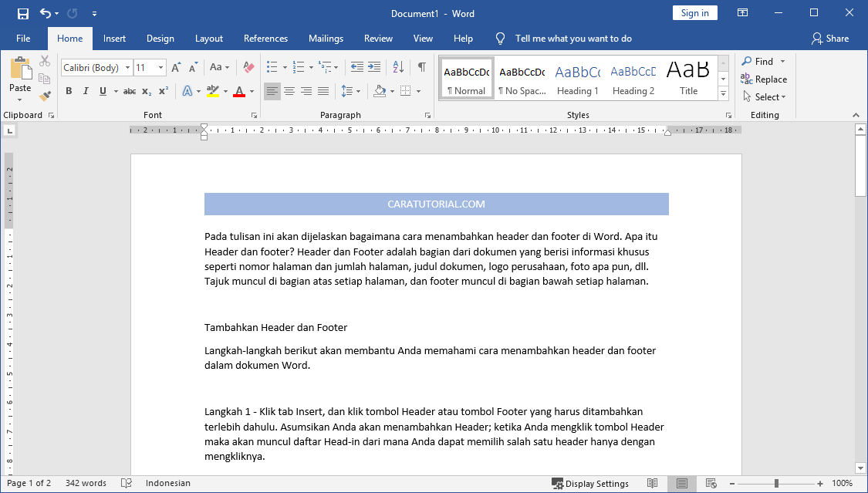Switch to Web Layout view
This screenshot has height=493, width=868.
[711, 483]
